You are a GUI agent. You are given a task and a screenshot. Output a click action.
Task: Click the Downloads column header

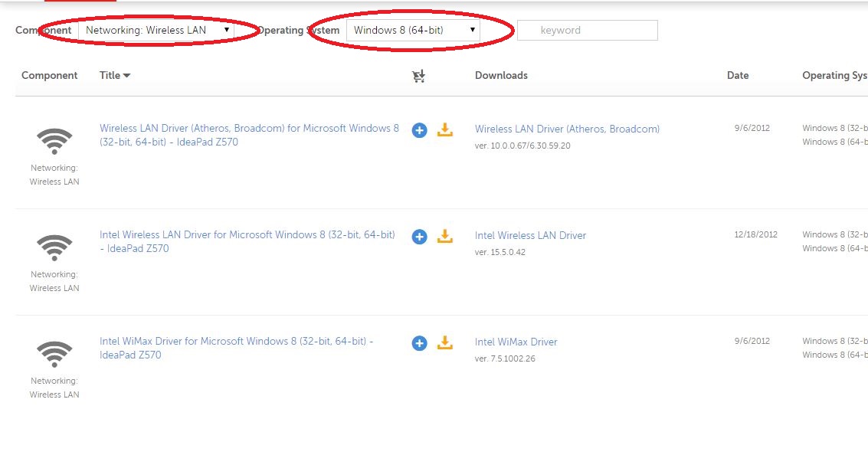501,75
